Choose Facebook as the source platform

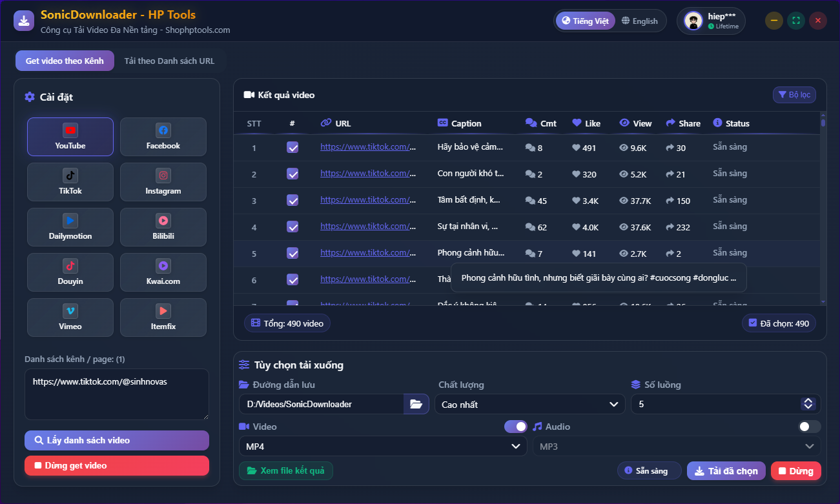[163, 137]
